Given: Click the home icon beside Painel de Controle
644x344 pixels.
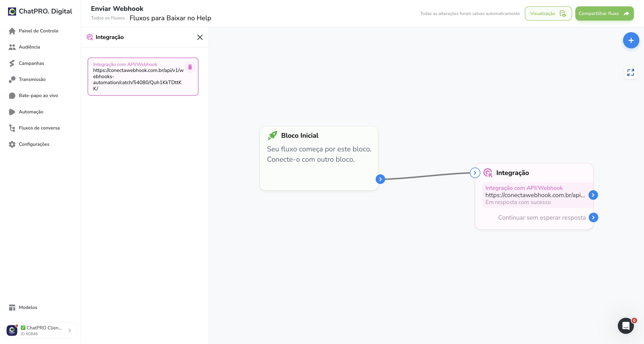Looking at the screenshot, I should click(12, 31).
